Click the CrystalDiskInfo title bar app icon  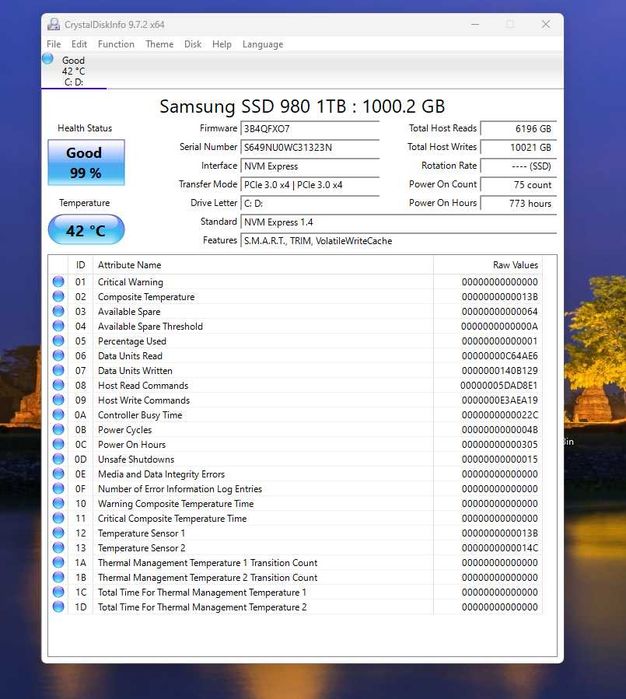click(54, 25)
